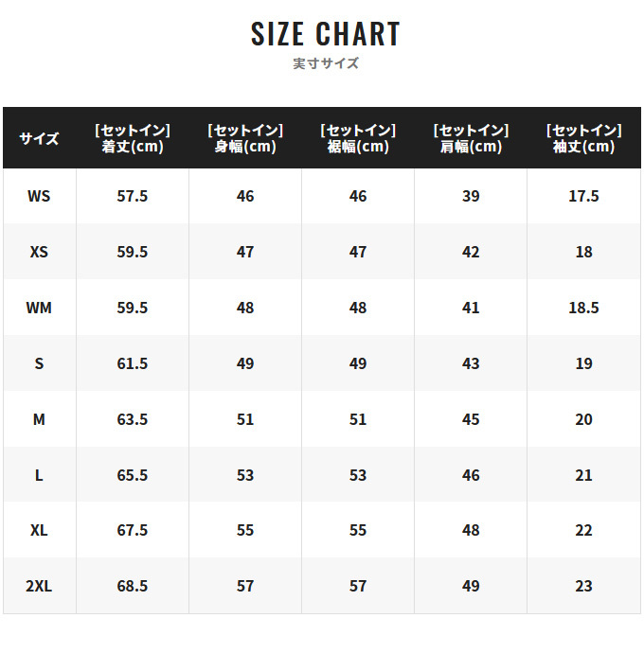Click the 肩幅(cm) column header

(x=471, y=138)
